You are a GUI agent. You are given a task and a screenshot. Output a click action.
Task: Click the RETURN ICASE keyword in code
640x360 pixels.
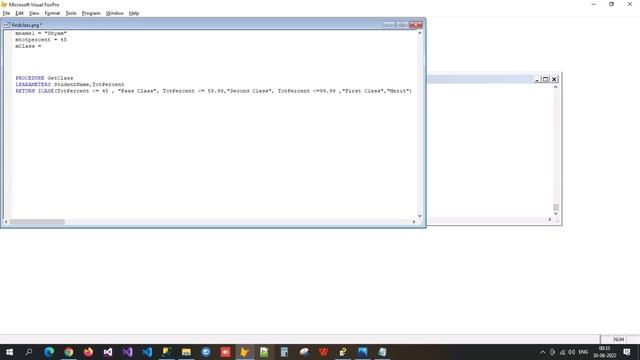[x=35, y=91]
